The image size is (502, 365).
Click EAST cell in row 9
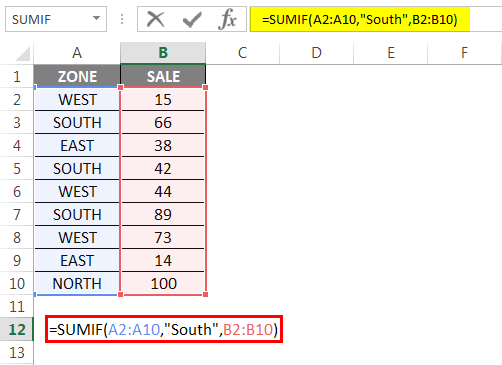coord(77,260)
